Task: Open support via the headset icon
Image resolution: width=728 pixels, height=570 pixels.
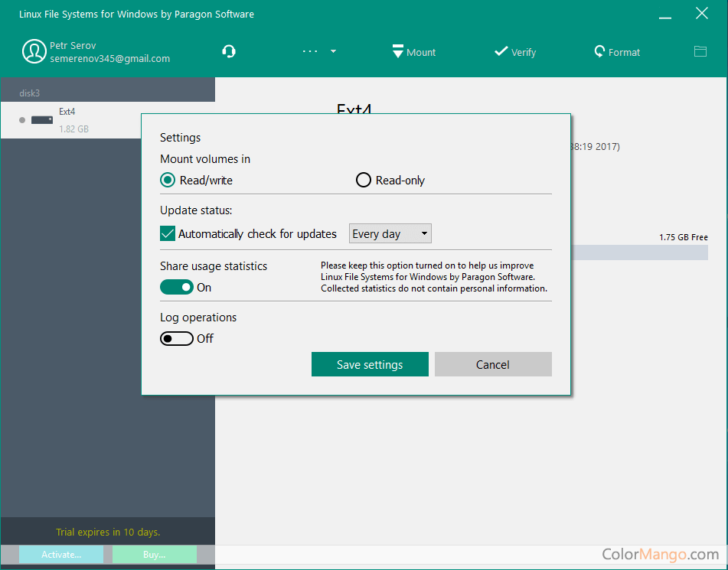Action: click(229, 51)
